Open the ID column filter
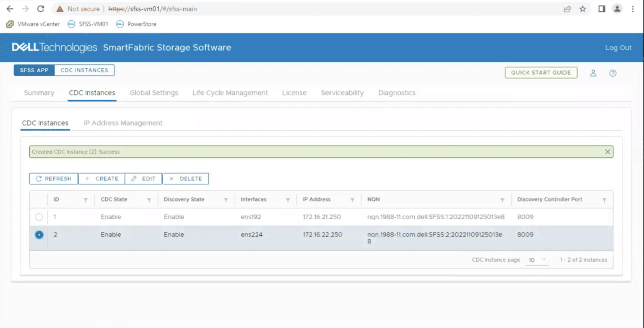This screenshot has height=328, width=644. pos(86,200)
